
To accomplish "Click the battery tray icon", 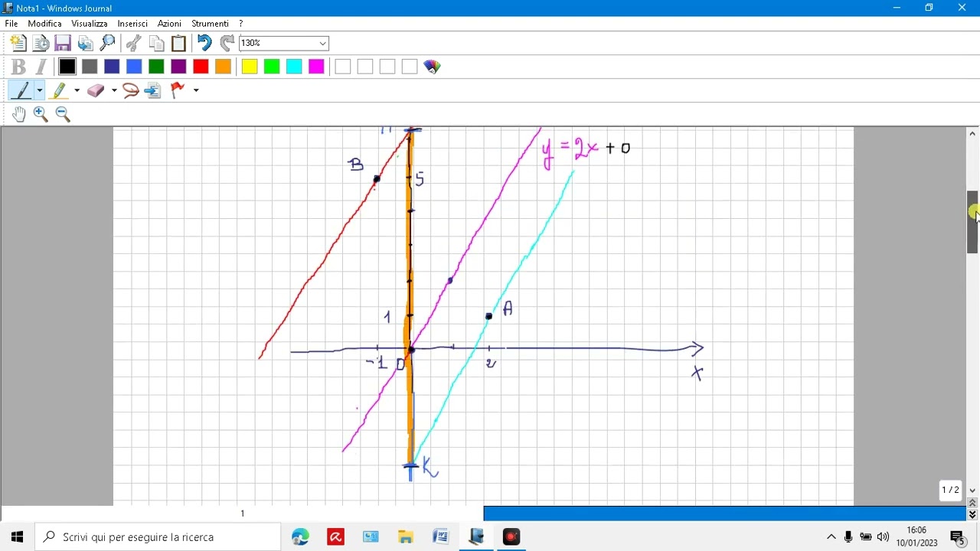I will pyautogui.click(x=866, y=537).
